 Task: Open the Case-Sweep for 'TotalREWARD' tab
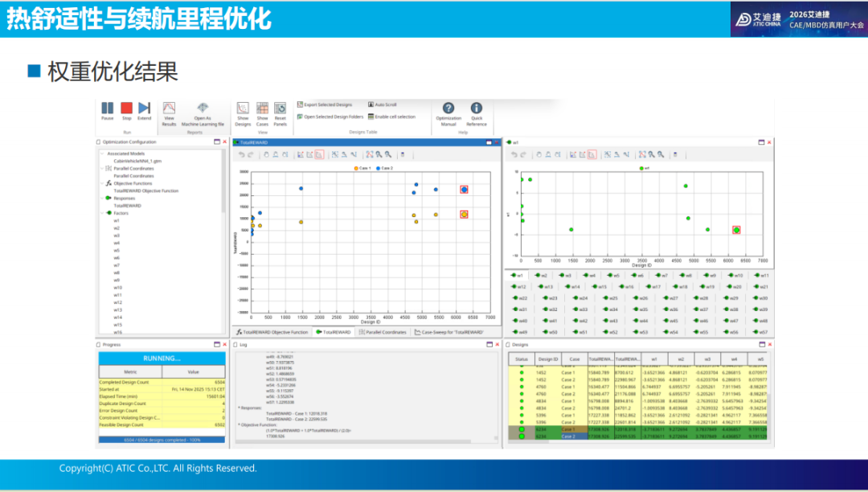pos(449,332)
